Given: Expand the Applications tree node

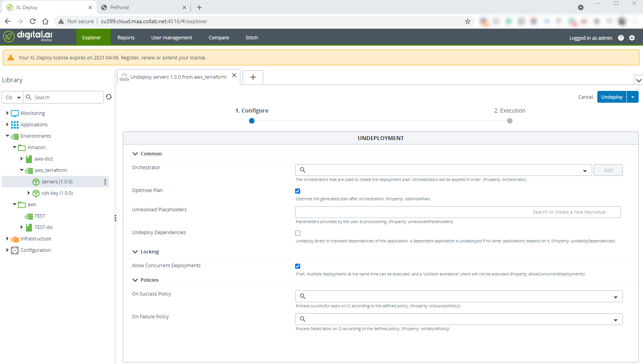Looking at the screenshot, I should pos(7,124).
